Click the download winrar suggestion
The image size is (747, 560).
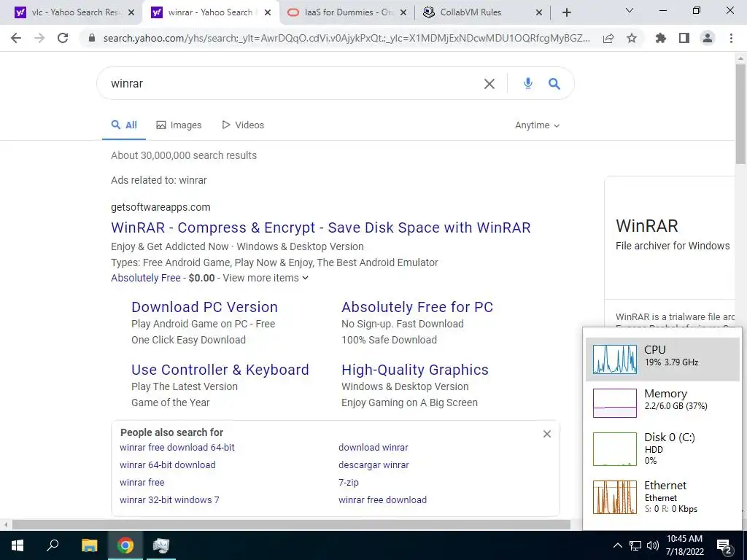tap(373, 448)
